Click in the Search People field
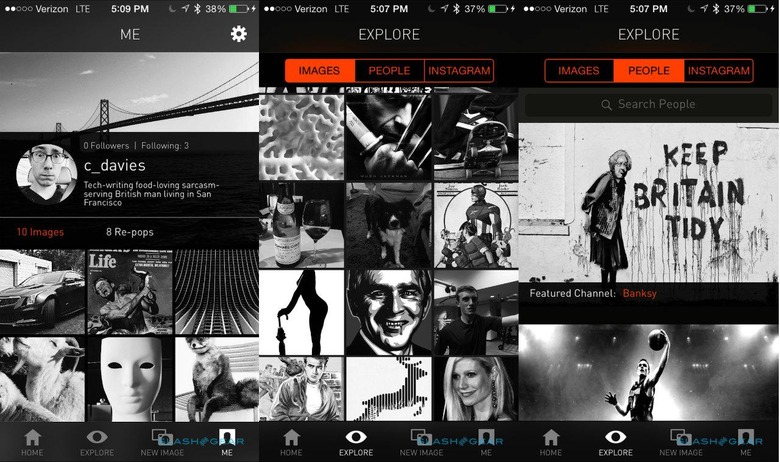This screenshot has width=780, height=462. (x=649, y=104)
